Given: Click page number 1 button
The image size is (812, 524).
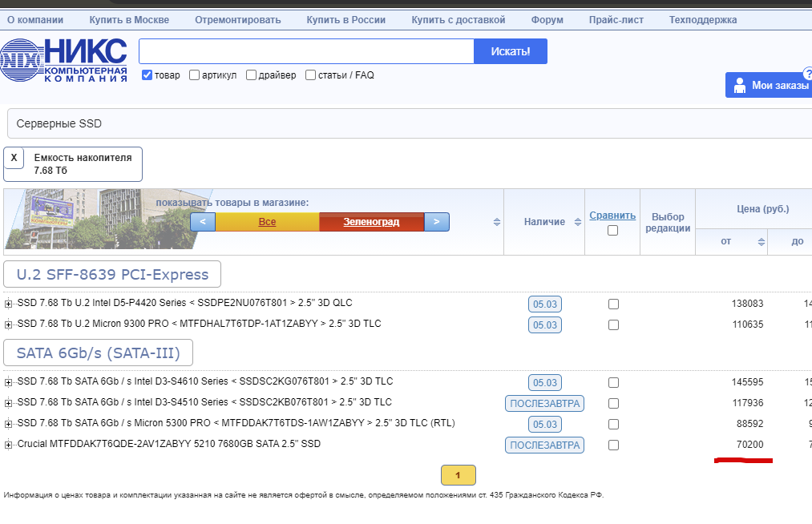Looking at the screenshot, I should coord(459,475).
